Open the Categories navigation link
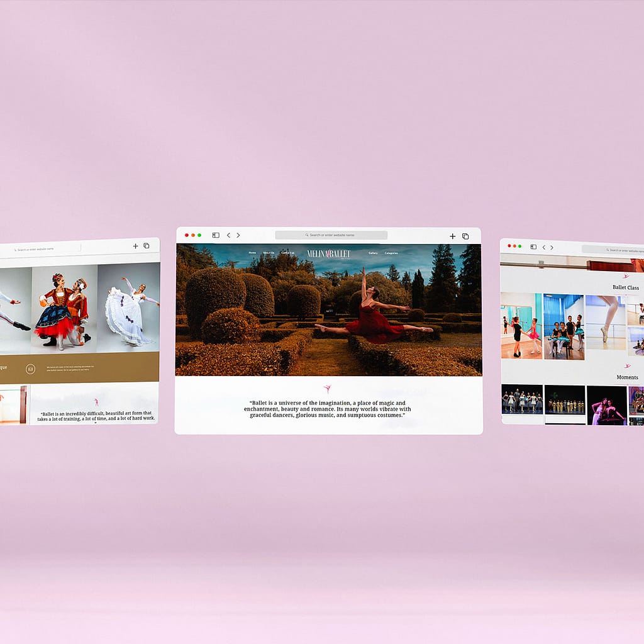The image size is (644, 644). click(391, 253)
